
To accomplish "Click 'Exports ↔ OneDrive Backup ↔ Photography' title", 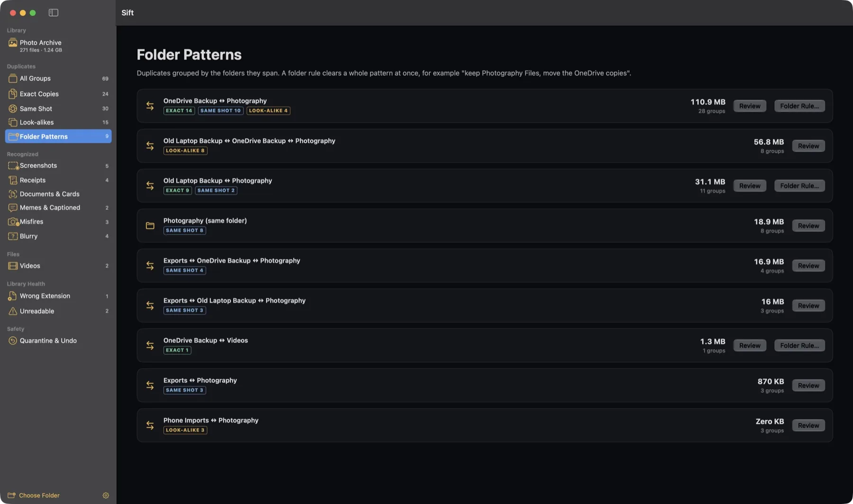I will (x=232, y=261).
